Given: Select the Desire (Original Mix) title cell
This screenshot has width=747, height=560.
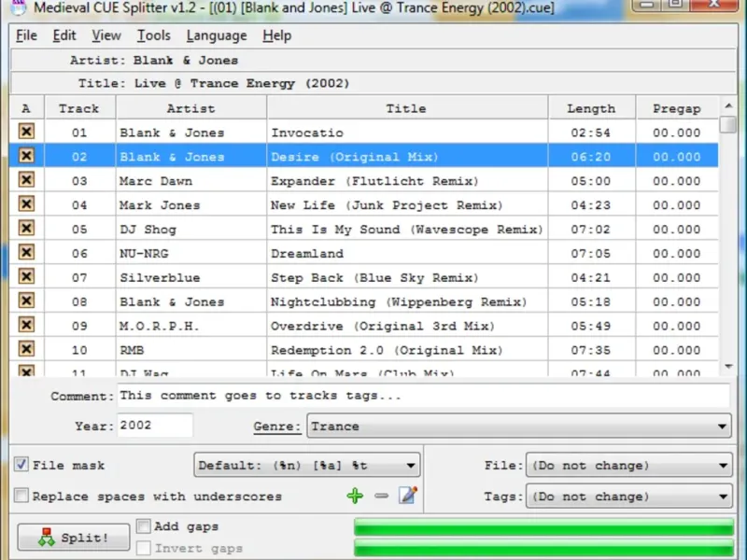Looking at the screenshot, I should point(407,157).
